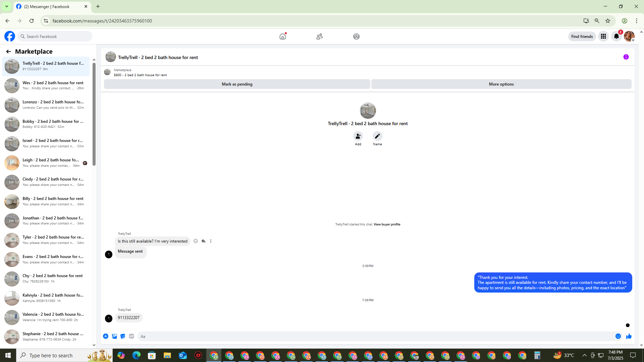This screenshot has height=362, width=644.
Task: Click More options button
Action: (x=501, y=84)
